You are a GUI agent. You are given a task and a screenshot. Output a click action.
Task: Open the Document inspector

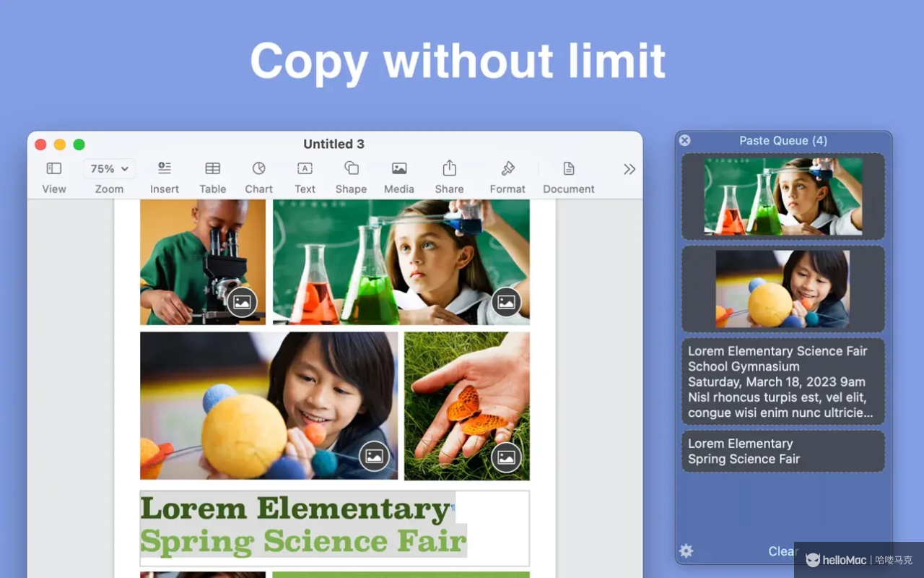569,168
